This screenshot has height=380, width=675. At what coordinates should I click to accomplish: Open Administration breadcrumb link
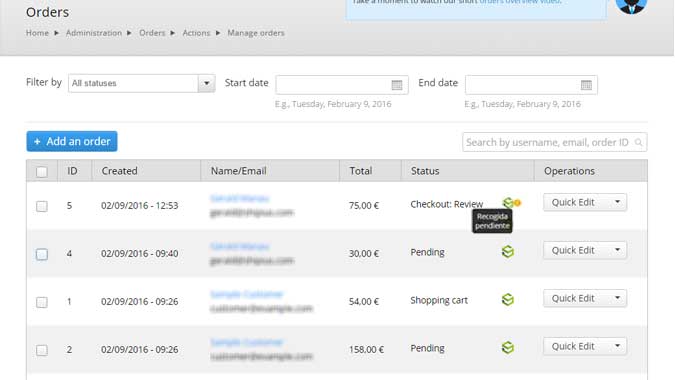tap(94, 33)
